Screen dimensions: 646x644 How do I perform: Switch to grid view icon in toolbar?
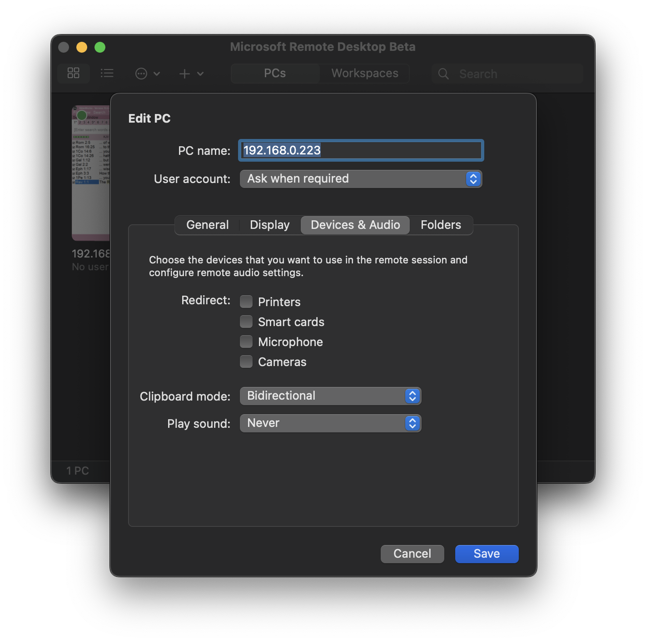pos(74,73)
